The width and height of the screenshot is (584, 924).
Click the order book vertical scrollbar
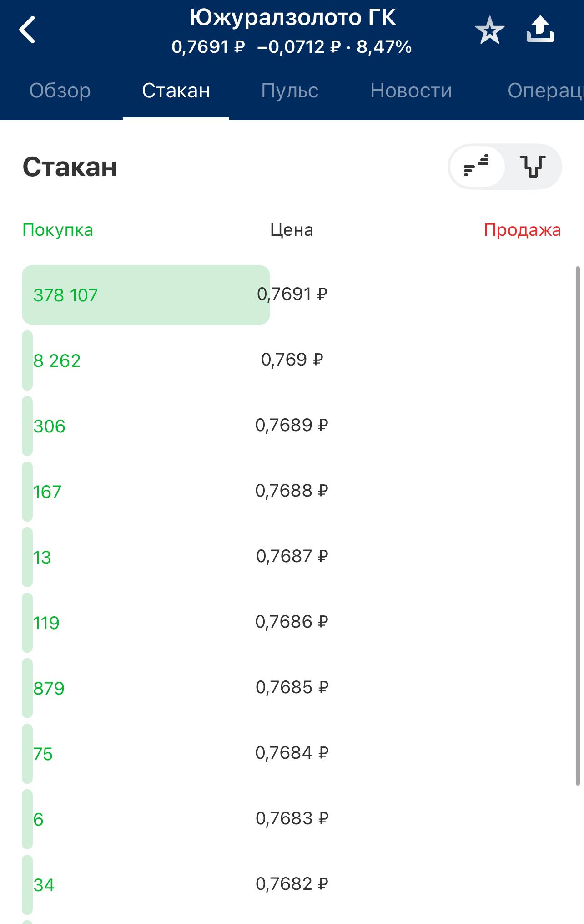(578, 523)
